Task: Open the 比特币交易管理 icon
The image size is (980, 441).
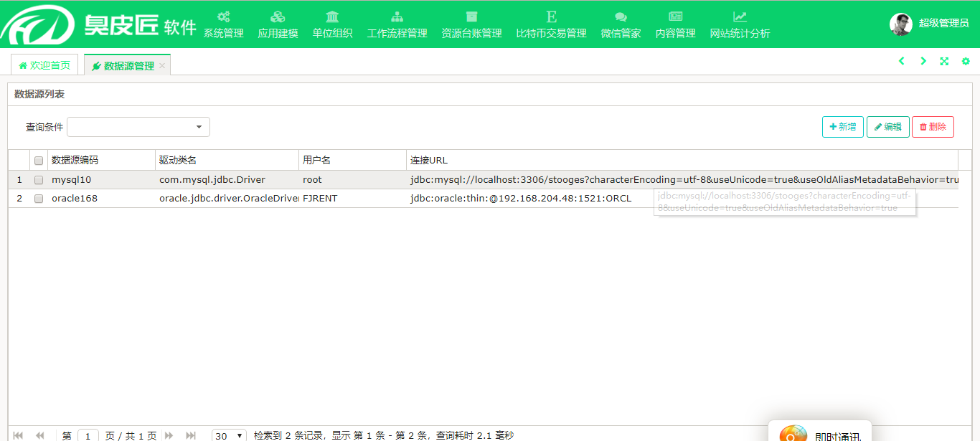Action: [551, 16]
